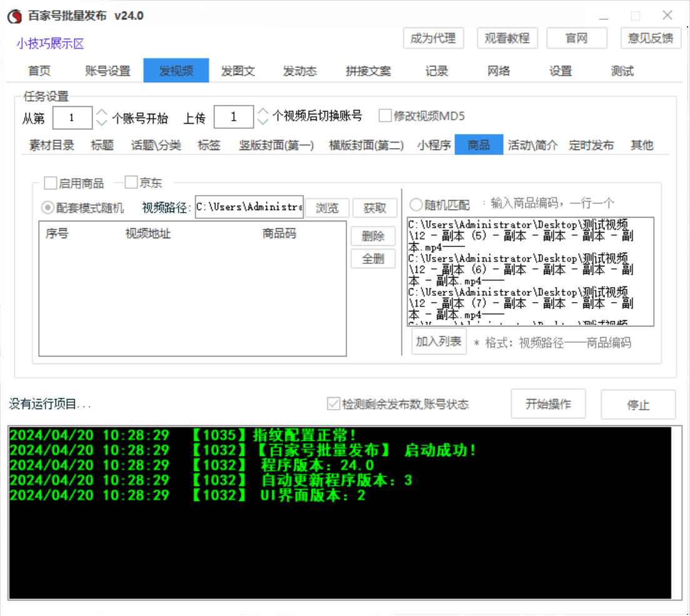The image size is (690, 616).
Task: Click the 删除 button
Action: click(373, 236)
